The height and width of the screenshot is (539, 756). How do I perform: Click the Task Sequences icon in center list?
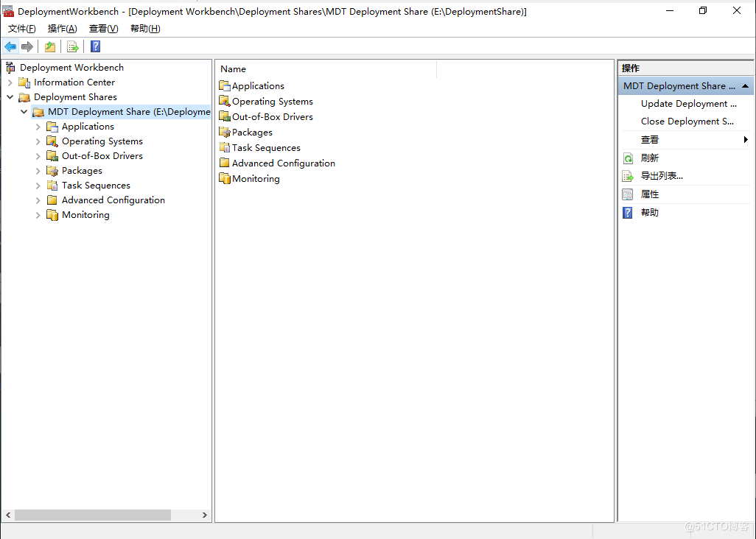(225, 148)
